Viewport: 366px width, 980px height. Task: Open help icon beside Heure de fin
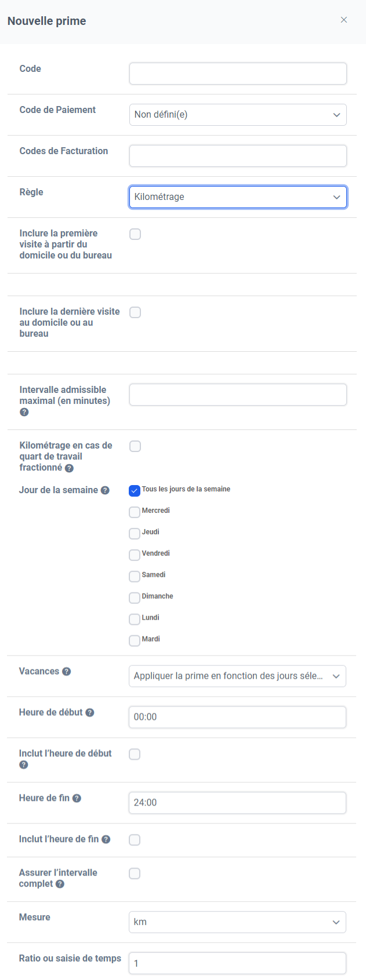[77, 799]
